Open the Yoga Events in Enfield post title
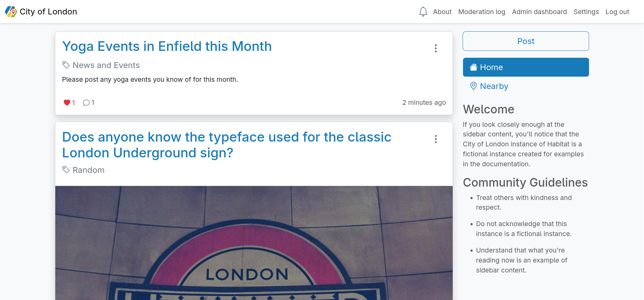The height and width of the screenshot is (300, 644). tap(167, 46)
